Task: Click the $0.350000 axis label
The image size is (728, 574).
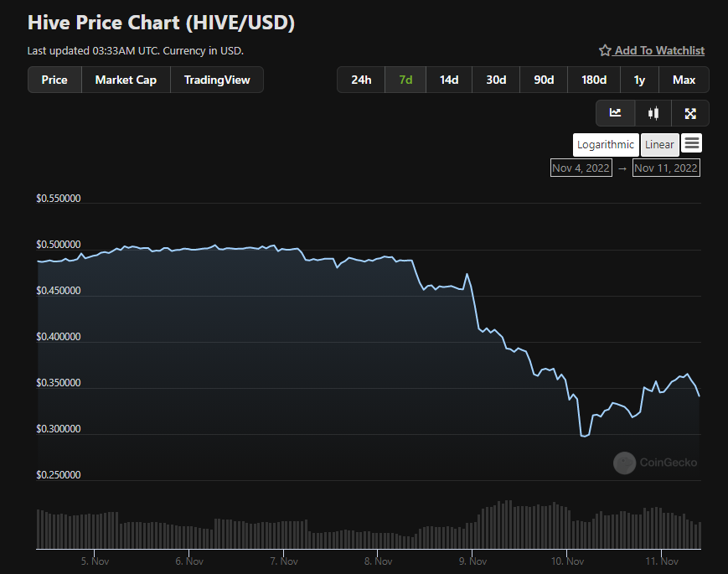Action: tap(59, 383)
